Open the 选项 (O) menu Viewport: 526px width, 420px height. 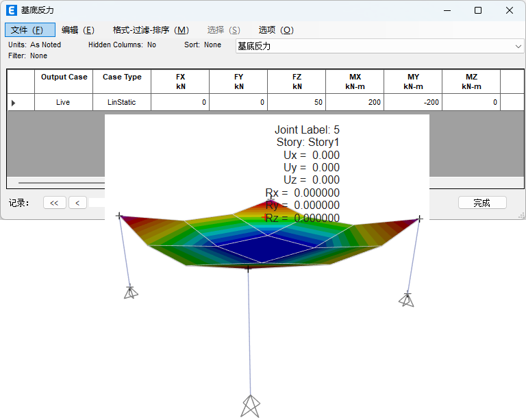(x=276, y=30)
